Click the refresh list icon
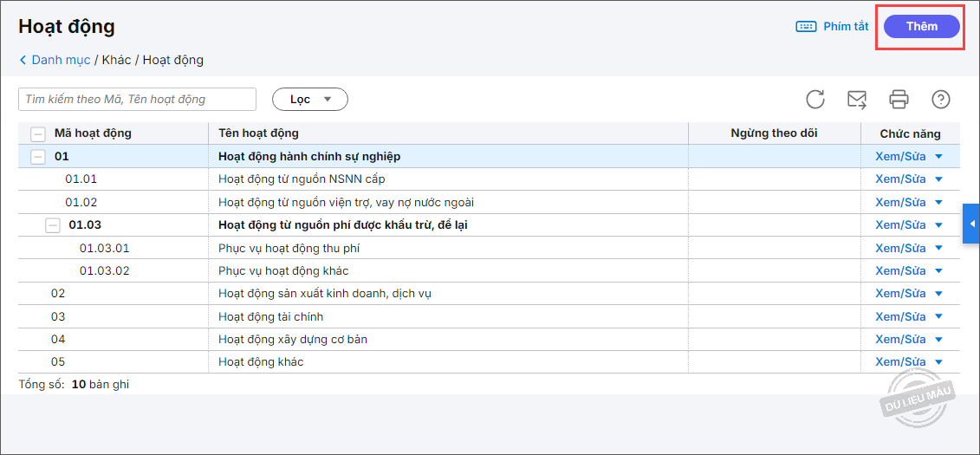The image size is (980, 455). coord(815,99)
